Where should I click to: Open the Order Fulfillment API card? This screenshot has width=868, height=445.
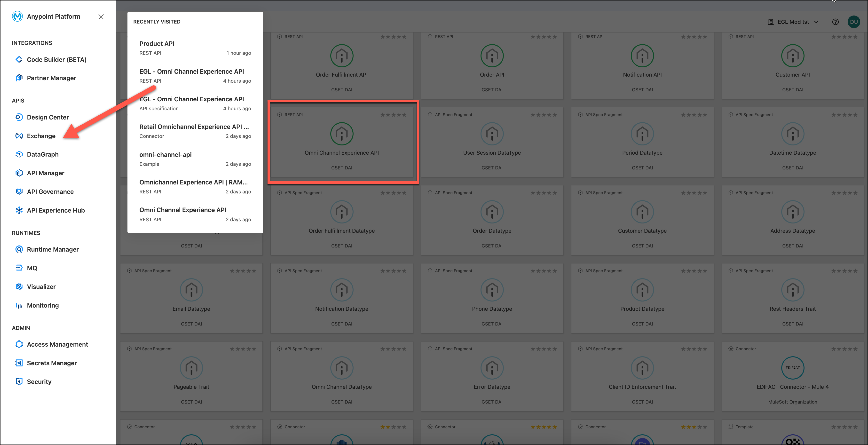342,66
